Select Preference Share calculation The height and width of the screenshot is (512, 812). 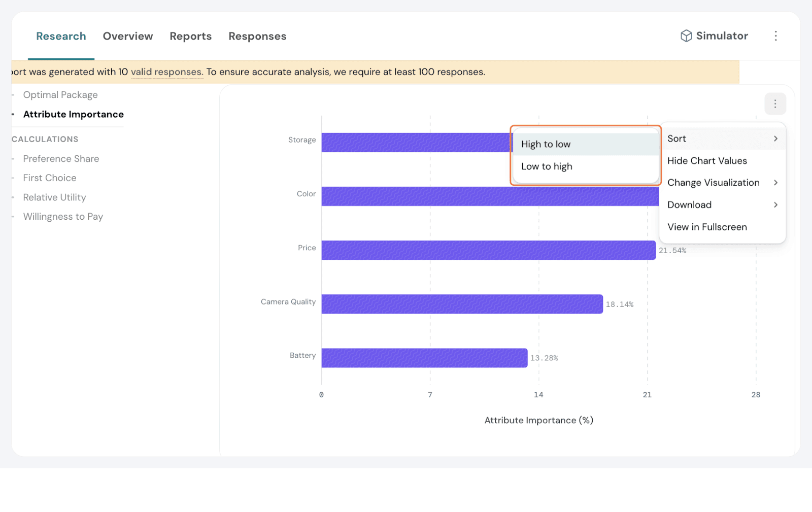coord(61,159)
